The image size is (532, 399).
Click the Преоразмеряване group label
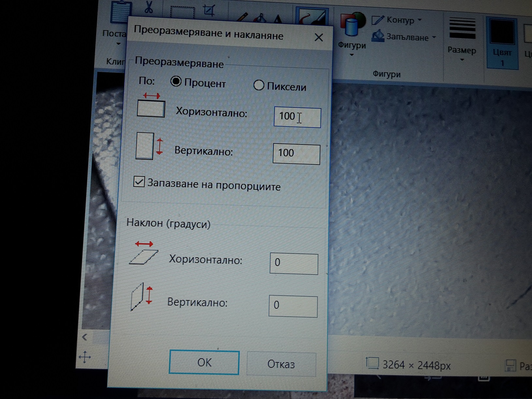point(179,62)
